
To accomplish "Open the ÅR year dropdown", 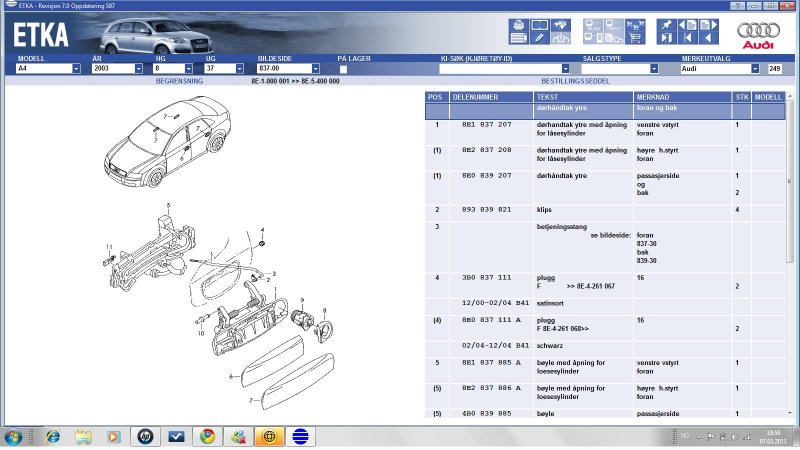I will (x=139, y=69).
